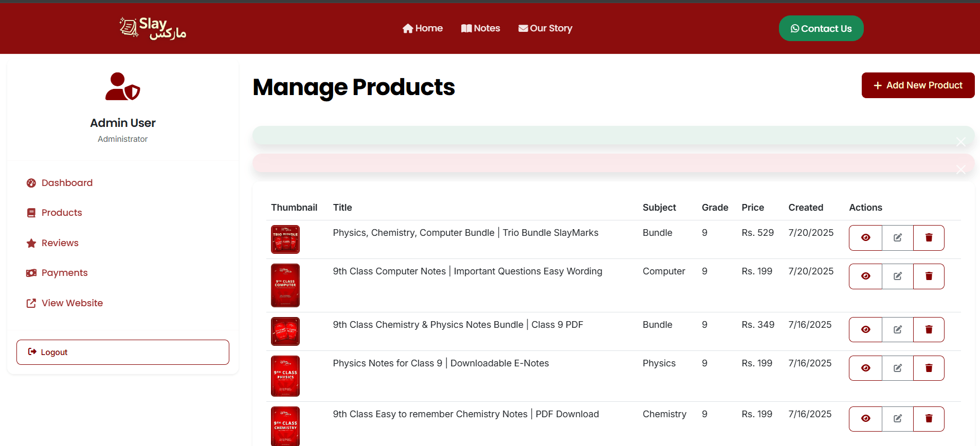Delete the 9th Class Computer Notes product
This screenshot has height=446, width=980.
tap(929, 276)
